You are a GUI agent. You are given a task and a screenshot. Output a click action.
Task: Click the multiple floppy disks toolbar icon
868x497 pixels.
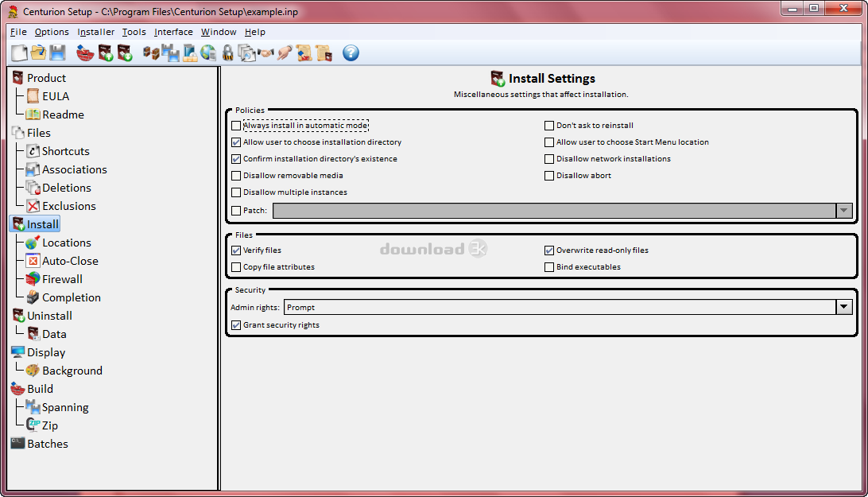coord(170,53)
